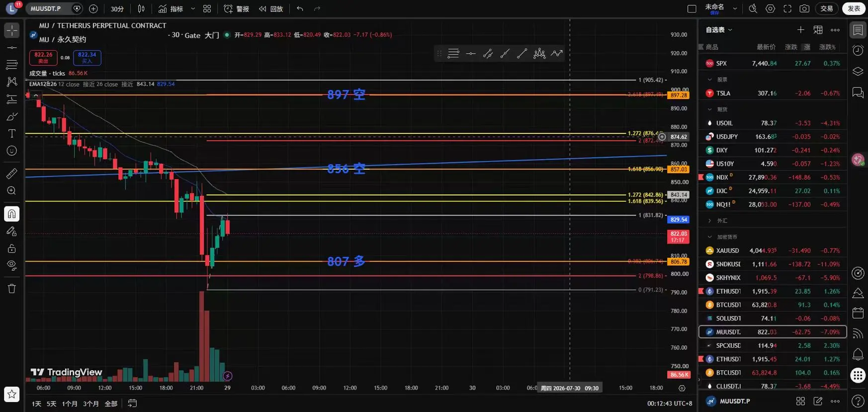The image size is (868, 412).
Task: Open trend line tools in left toolbar
Action: pos(12,48)
